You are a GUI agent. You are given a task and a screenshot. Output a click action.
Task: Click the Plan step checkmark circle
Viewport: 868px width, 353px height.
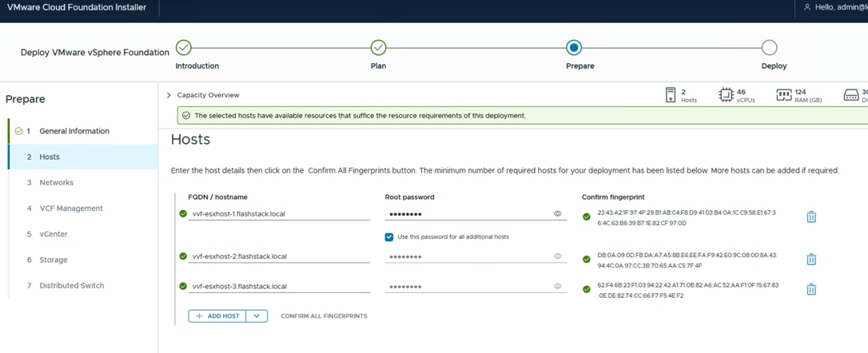(x=378, y=48)
